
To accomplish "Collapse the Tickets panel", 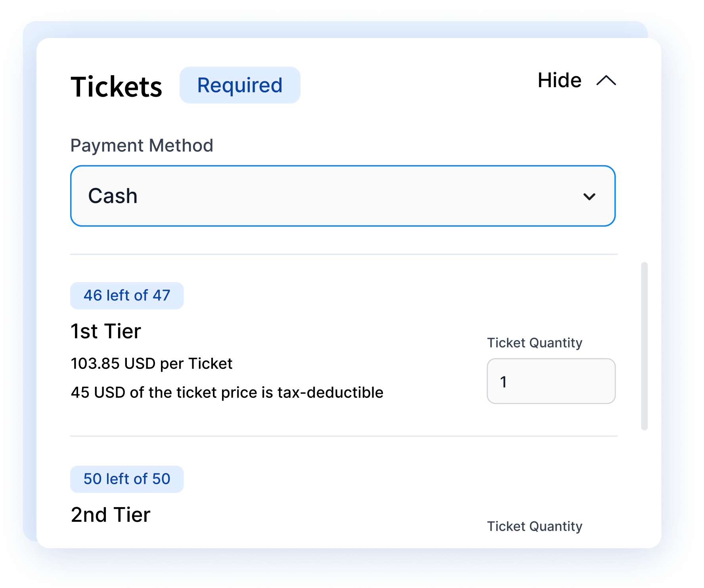I will click(559, 80).
